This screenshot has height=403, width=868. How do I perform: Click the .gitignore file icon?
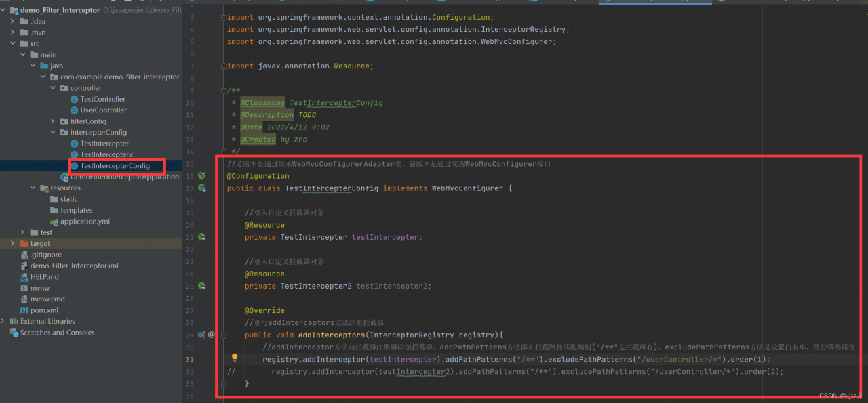click(x=24, y=255)
